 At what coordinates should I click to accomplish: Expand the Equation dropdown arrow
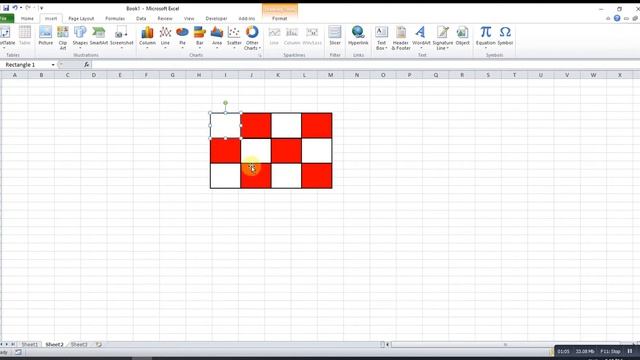[485, 48]
